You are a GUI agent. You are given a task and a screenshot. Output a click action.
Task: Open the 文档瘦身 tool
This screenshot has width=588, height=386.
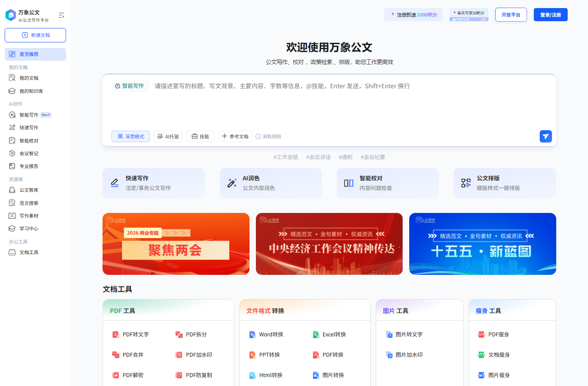coord(494,355)
